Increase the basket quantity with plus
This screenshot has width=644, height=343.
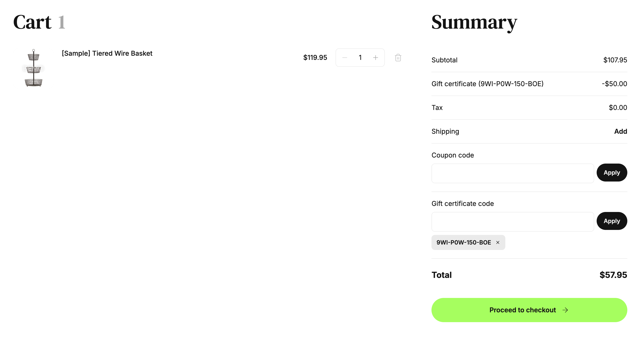click(x=376, y=58)
